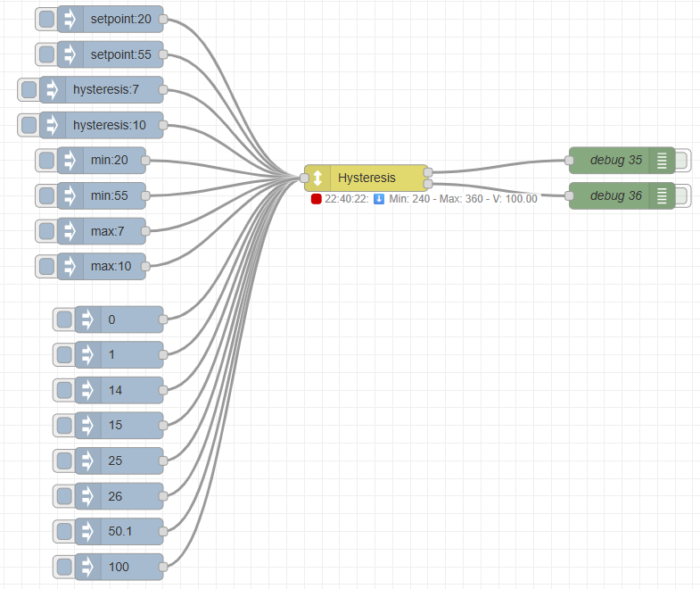Click the arrow icon on node 25
700x589 pixels.
tap(88, 460)
